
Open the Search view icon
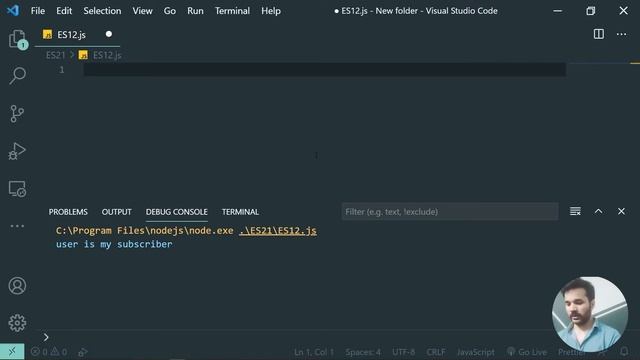point(17,76)
